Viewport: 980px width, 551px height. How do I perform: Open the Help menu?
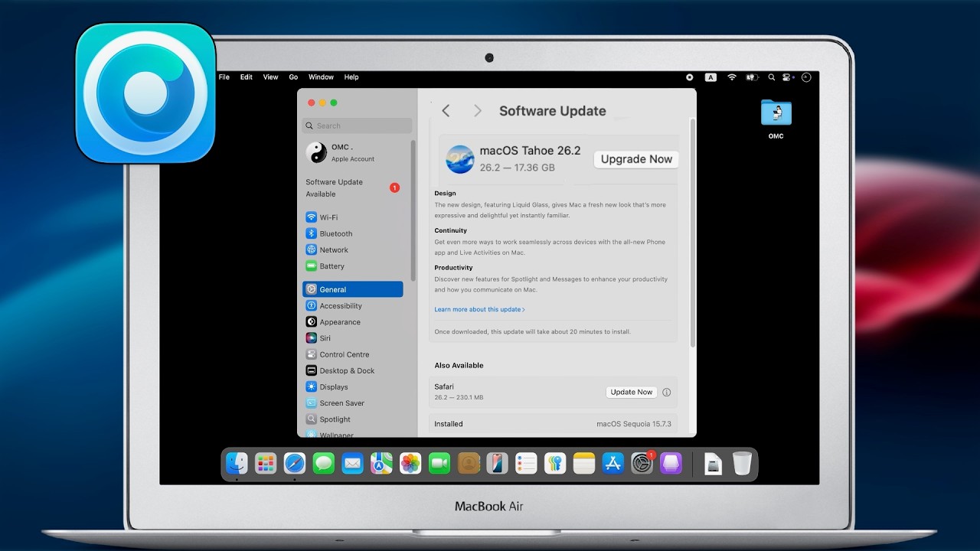pyautogui.click(x=351, y=77)
